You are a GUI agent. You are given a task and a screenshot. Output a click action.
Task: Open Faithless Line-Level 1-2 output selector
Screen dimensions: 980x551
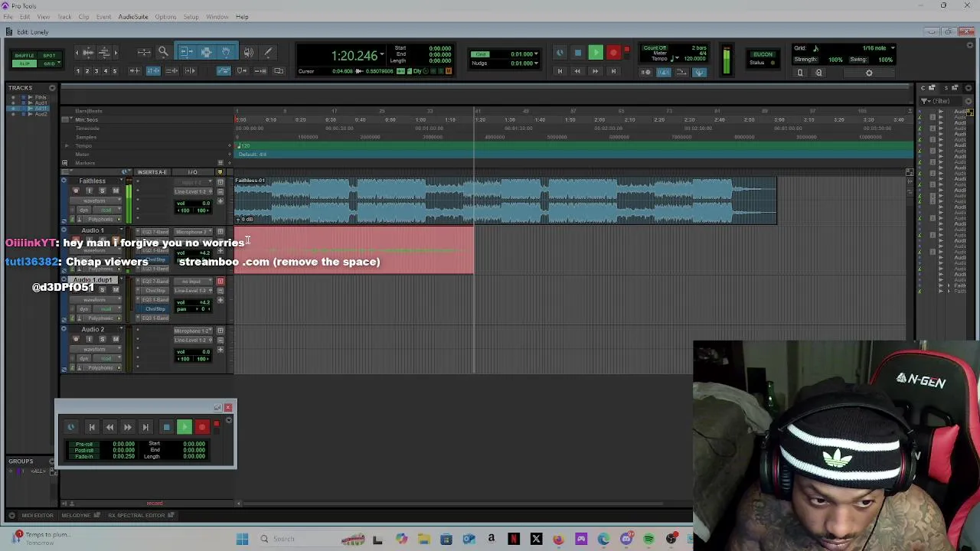pyautogui.click(x=191, y=191)
